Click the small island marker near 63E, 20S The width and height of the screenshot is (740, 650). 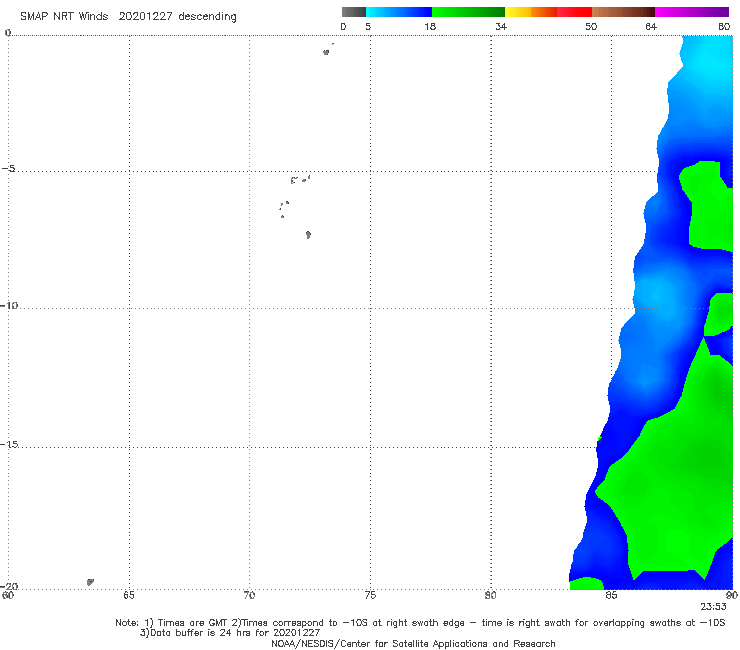click(x=90, y=582)
